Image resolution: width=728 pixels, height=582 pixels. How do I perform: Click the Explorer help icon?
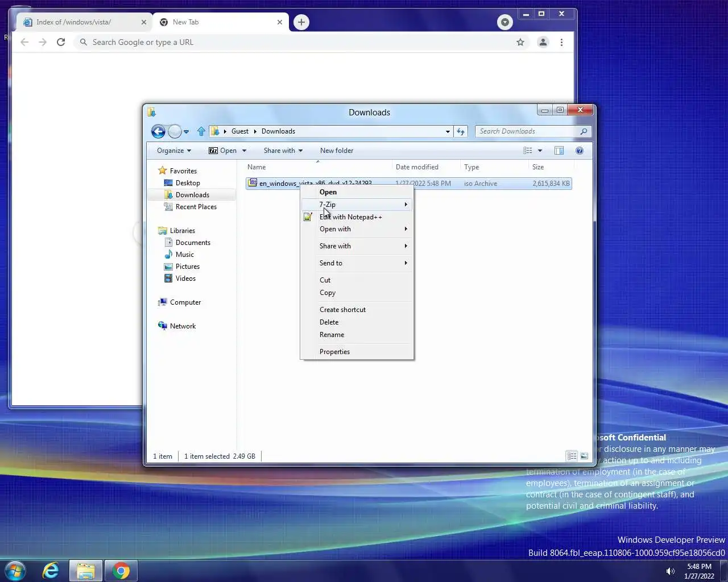coord(580,151)
